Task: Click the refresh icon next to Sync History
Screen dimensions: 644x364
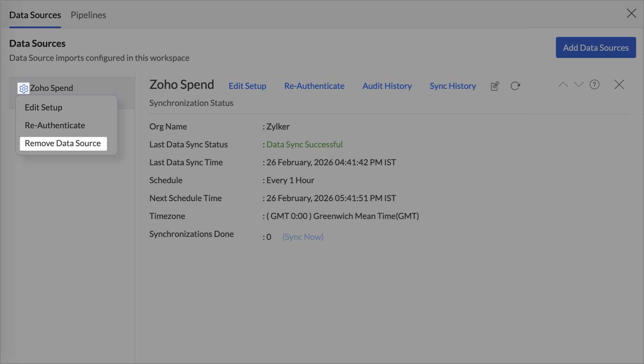Action: pos(515,86)
